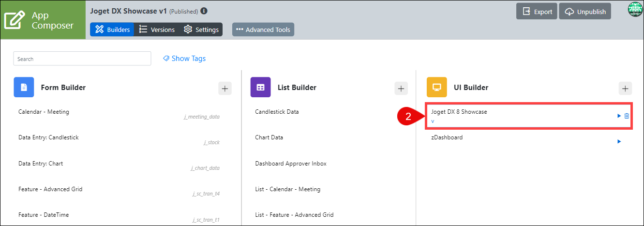Screen dimensions: 644x226
Task: Open List - Calendar - Meeting list
Action: coord(288,189)
